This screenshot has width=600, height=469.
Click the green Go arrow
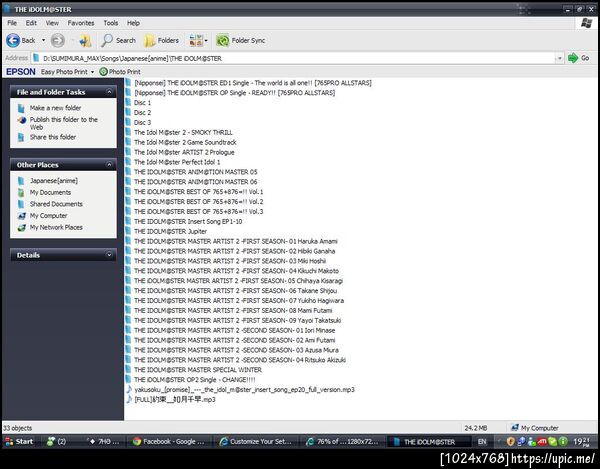click(x=573, y=58)
